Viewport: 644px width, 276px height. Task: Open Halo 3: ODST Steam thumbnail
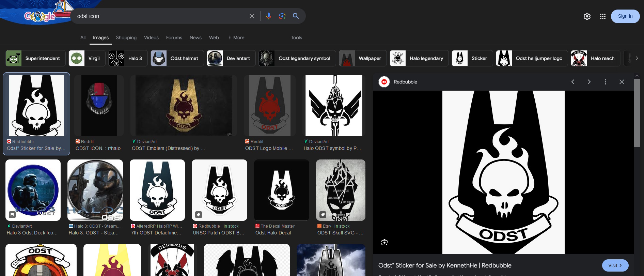click(x=95, y=190)
